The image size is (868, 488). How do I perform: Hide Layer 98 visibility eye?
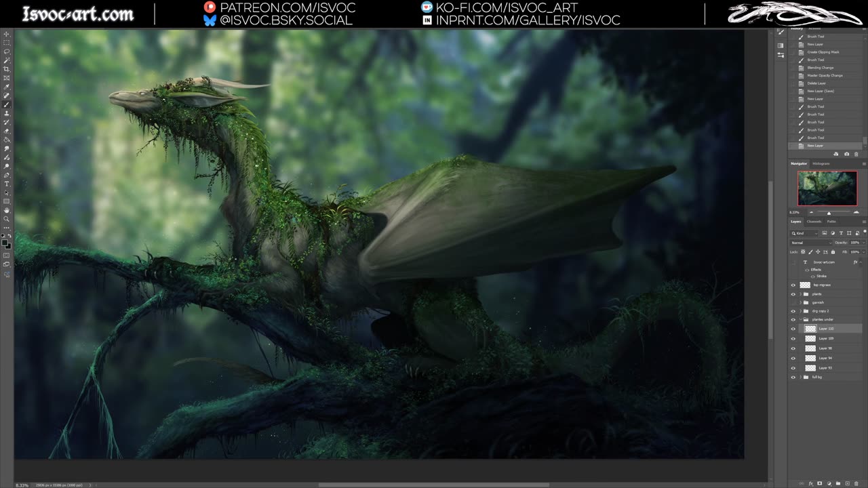pos(793,348)
